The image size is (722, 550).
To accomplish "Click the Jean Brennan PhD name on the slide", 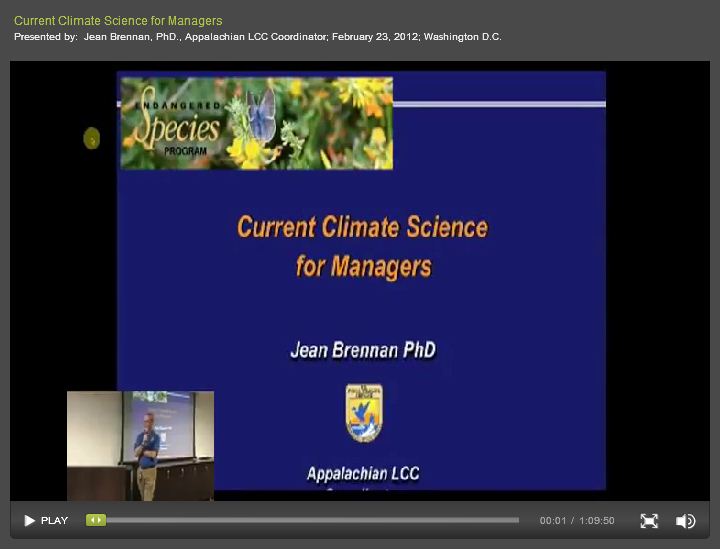I will point(362,351).
